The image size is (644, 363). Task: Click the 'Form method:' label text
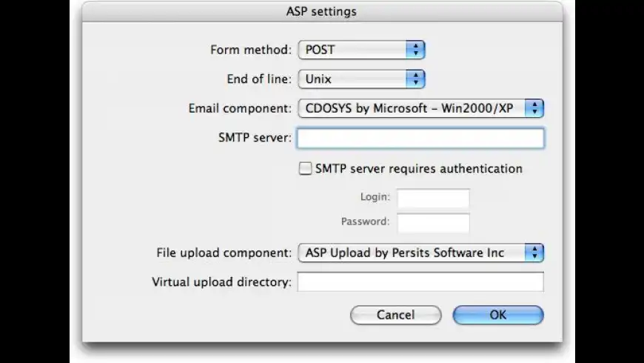(251, 50)
